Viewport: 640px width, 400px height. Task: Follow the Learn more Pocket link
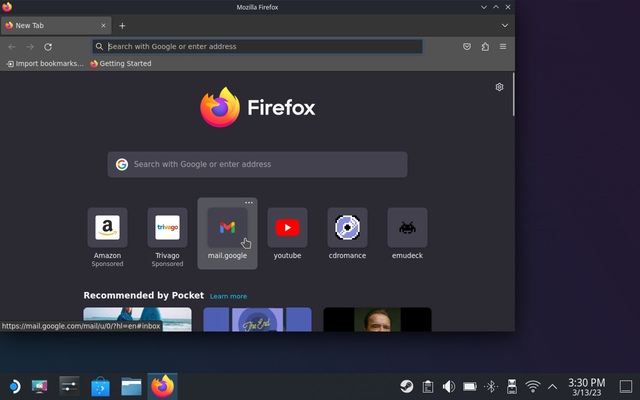click(x=228, y=296)
